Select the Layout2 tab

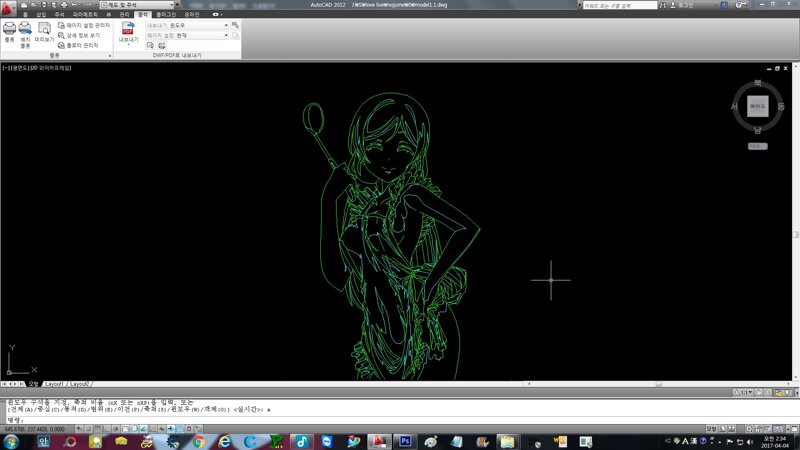[80, 384]
